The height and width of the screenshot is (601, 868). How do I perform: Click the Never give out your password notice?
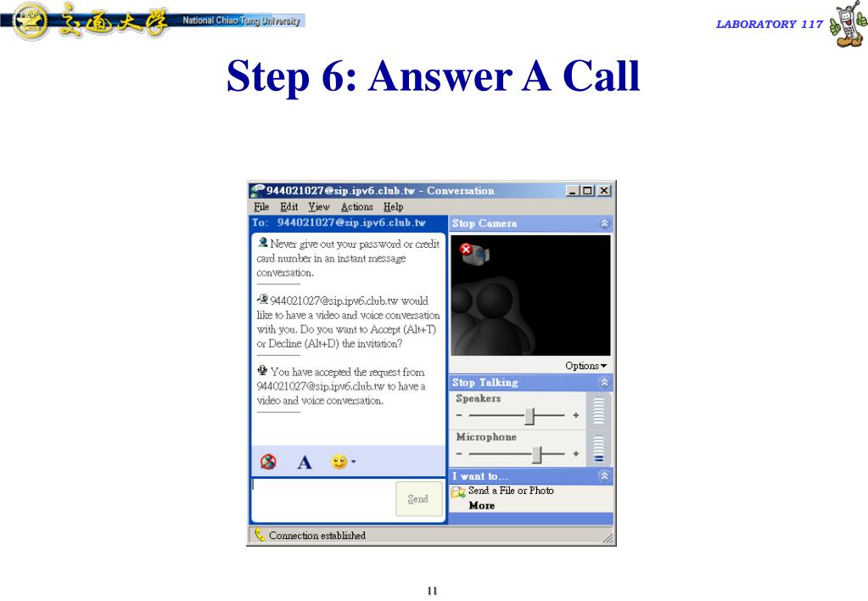pos(348,258)
